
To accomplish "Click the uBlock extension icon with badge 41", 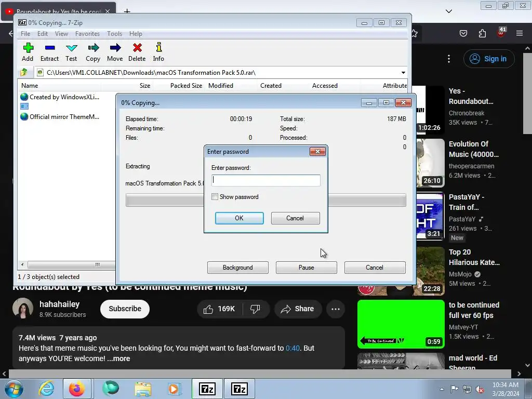I will (x=501, y=33).
